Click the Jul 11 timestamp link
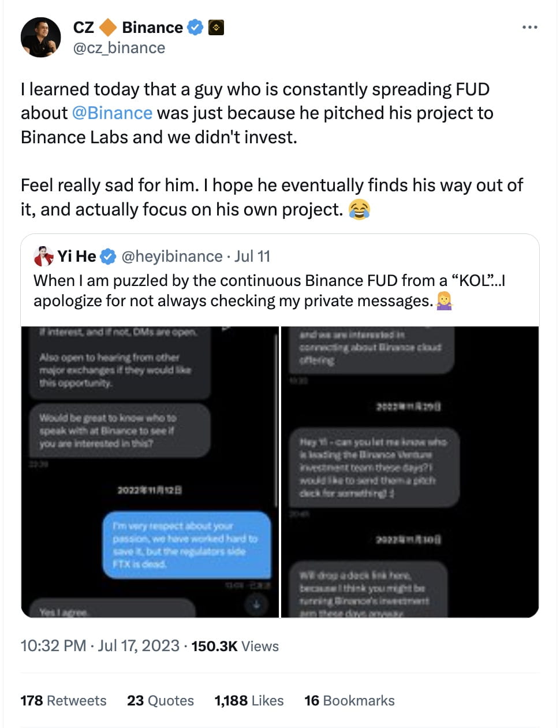Viewport: 560px width, 728px height. [253, 256]
